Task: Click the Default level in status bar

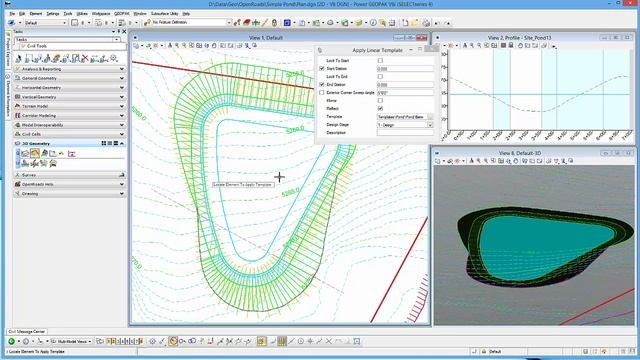Action: pos(495,351)
